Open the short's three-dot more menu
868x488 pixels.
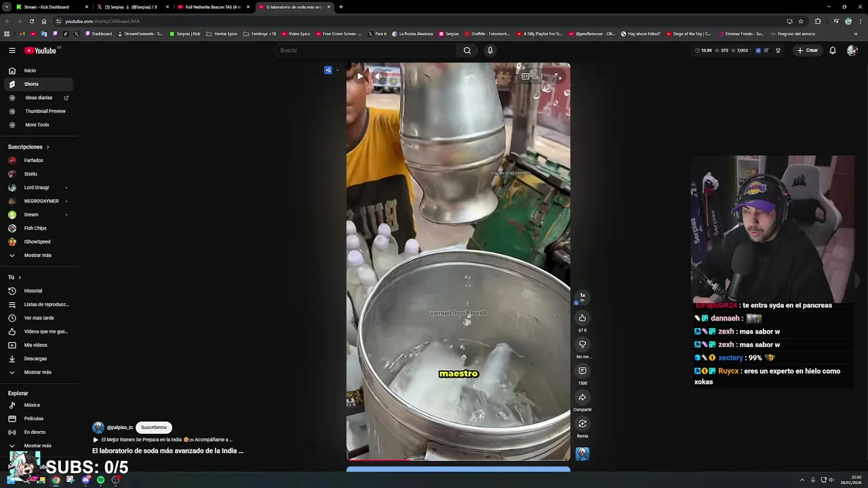coord(541,77)
